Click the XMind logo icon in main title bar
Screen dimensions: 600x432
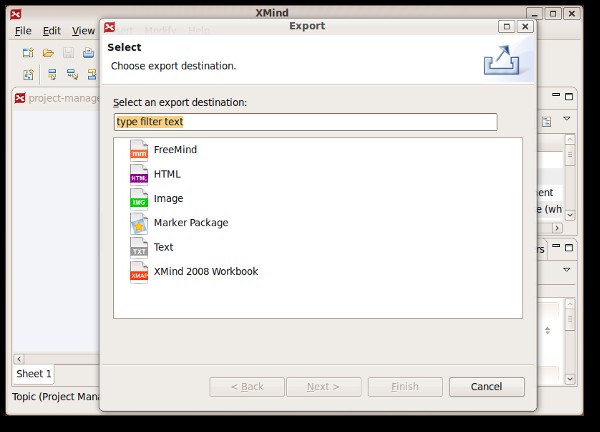point(16,14)
